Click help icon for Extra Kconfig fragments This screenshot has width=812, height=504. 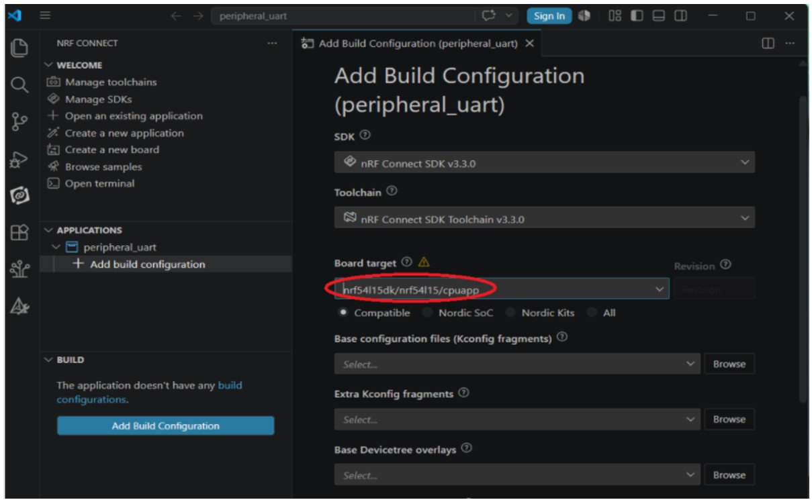pyautogui.click(x=463, y=393)
